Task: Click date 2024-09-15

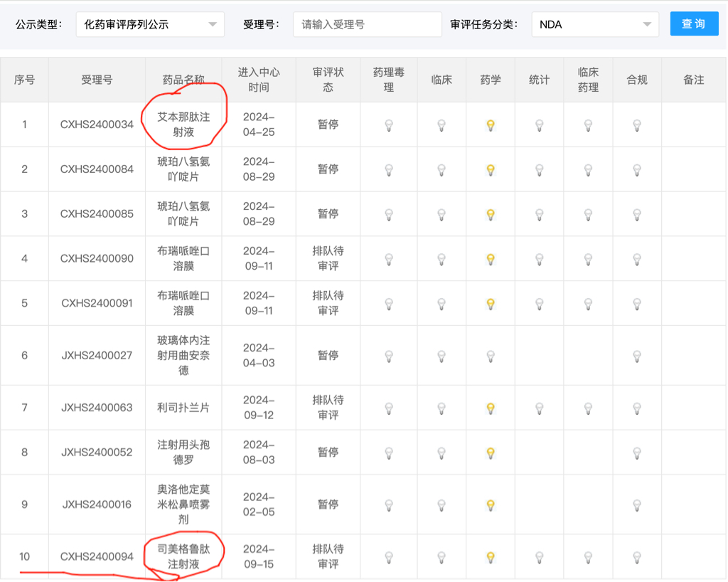Action: [259, 556]
